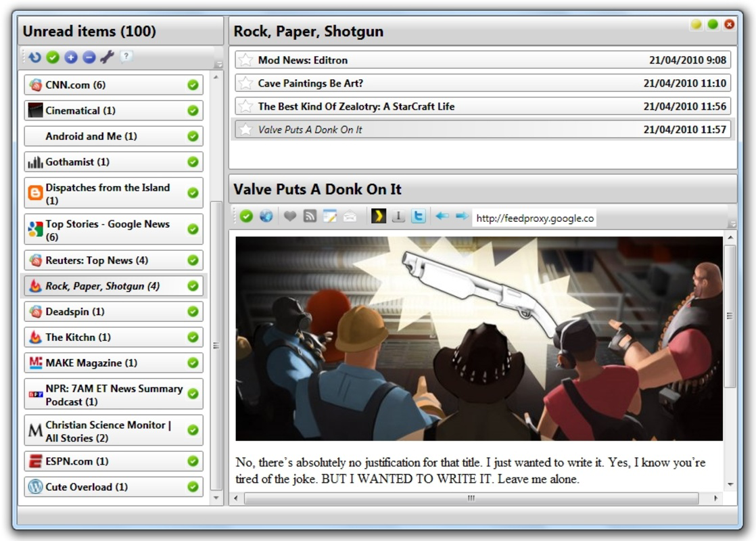Click the Team Fortress article image
756x541 pixels.
[x=479, y=338]
